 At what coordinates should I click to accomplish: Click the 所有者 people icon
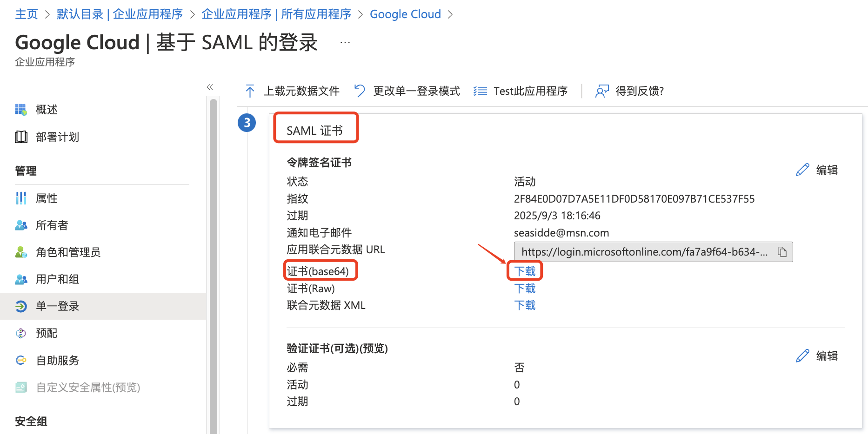(x=21, y=225)
